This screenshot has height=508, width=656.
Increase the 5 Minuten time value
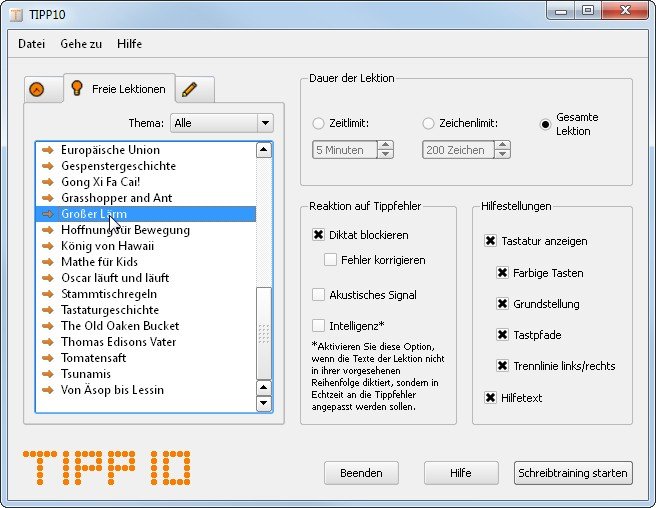point(385,145)
